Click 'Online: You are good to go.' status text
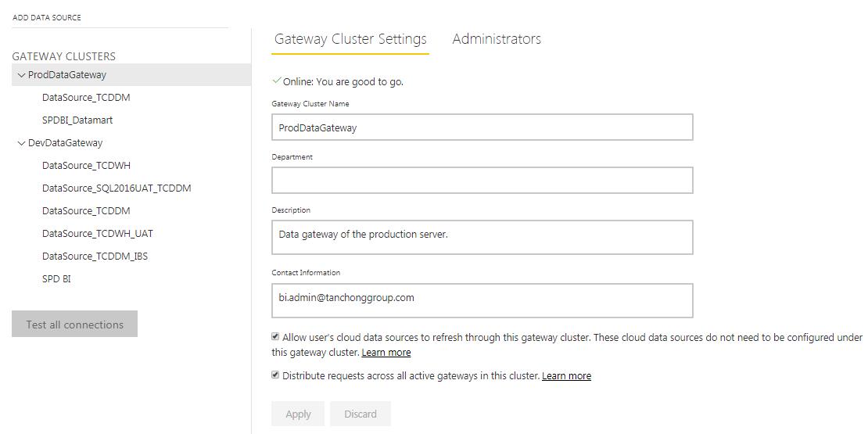The width and height of the screenshot is (868, 434). pos(343,82)
